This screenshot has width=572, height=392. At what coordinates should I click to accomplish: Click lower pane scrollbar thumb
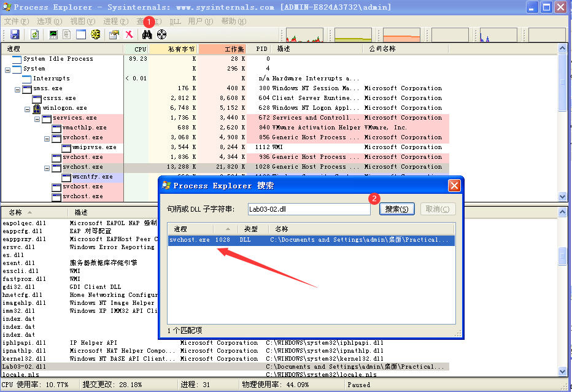point(562,256)
